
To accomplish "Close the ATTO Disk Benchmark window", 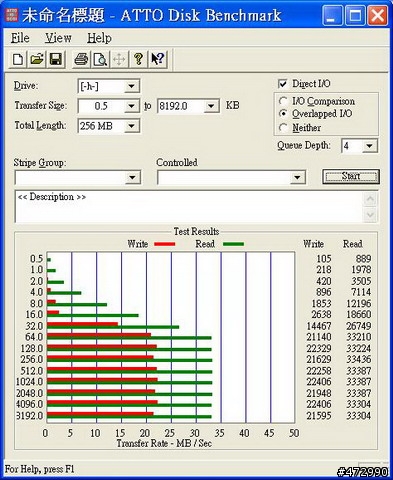I will click(378, 15).
